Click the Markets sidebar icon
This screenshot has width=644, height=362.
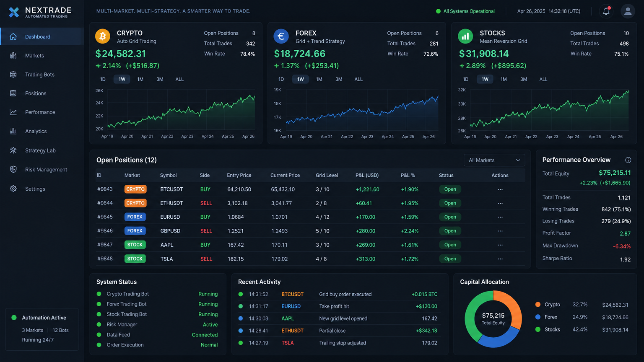click(13, 55)
